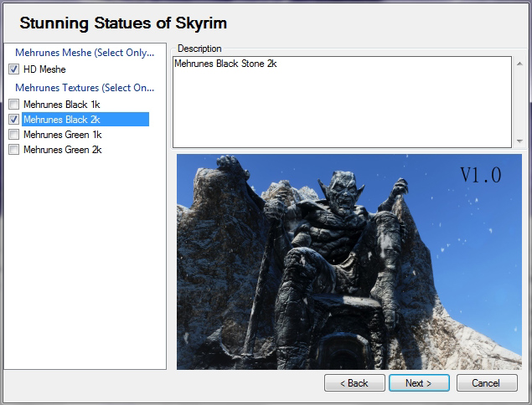Click the description scroll down arrow
The height and width of the screenshot is (405, 532).
pyautogui.click(x=519, y=141)
